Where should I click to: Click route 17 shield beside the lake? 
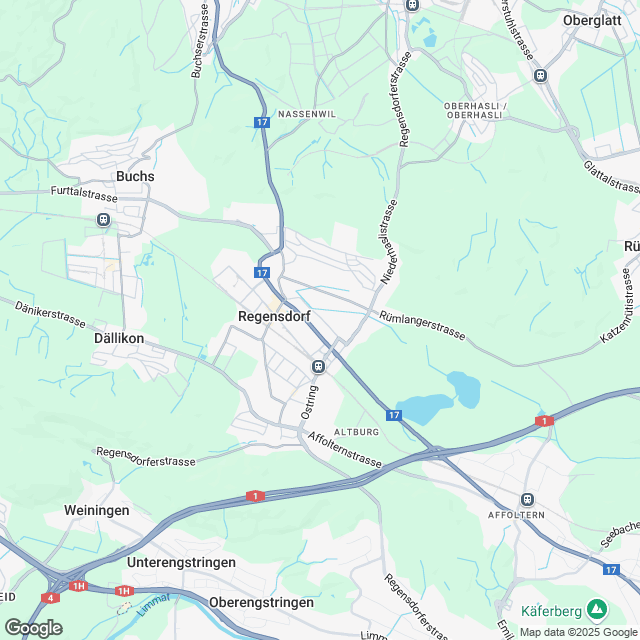click(x=394, y=416)
